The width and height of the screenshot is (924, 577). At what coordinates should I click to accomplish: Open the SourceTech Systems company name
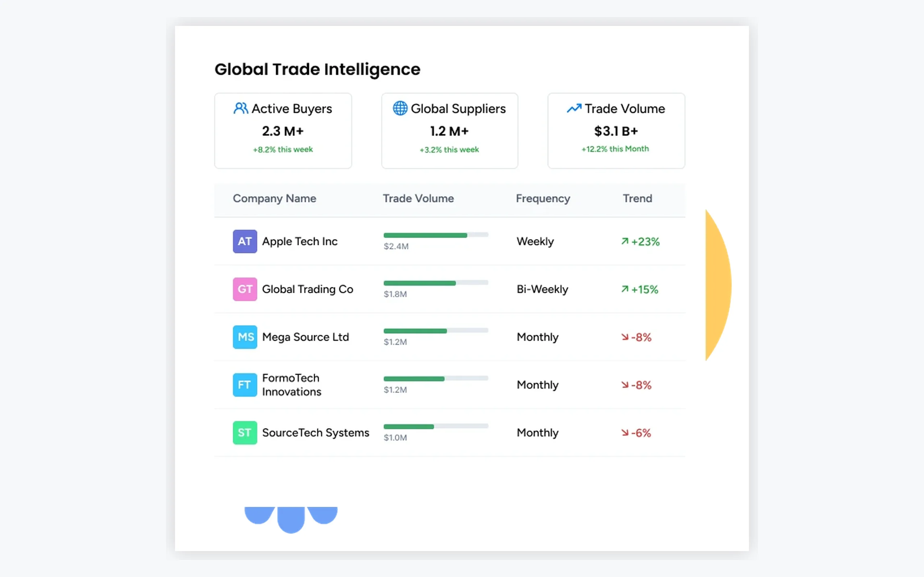pos(316,433)
